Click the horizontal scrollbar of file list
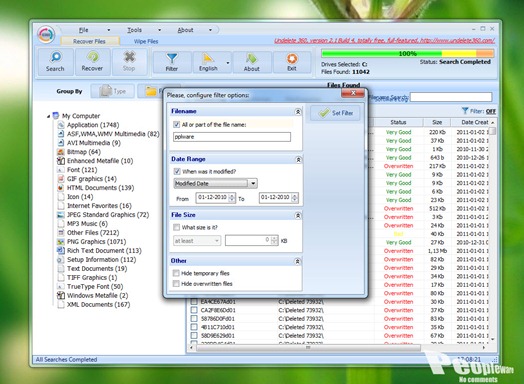This screenshot has width=524, height=384. (308, 348)
